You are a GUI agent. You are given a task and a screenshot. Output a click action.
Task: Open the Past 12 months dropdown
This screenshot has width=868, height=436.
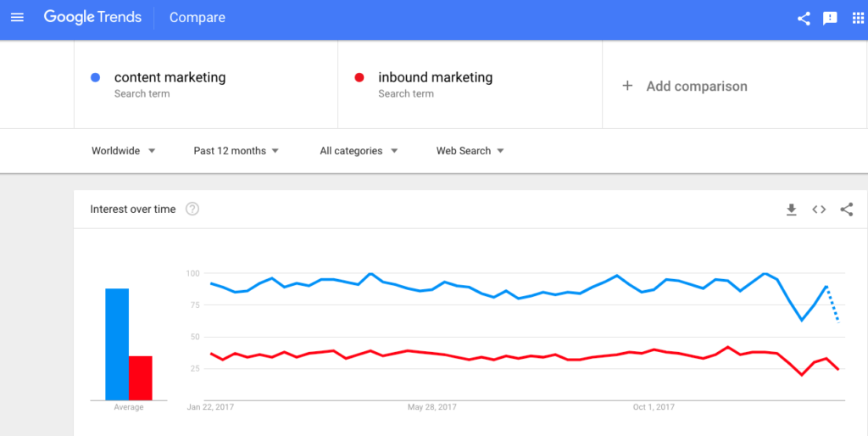coord(236,151)
